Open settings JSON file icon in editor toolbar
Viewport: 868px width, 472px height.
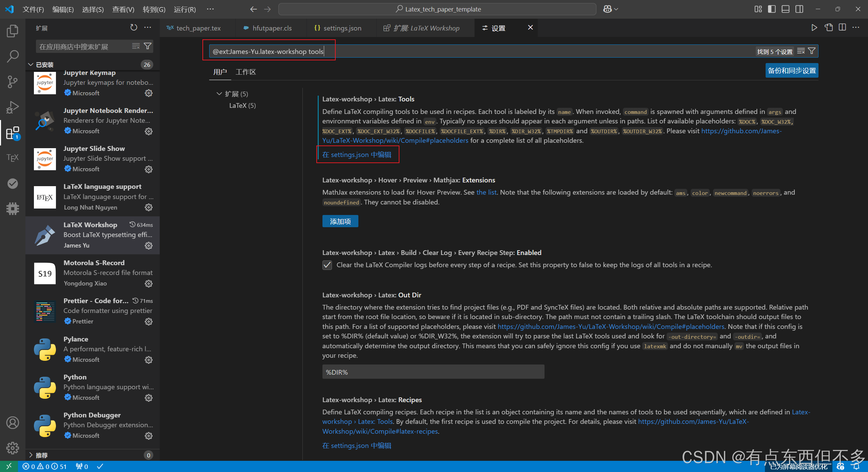pos(828,27)
